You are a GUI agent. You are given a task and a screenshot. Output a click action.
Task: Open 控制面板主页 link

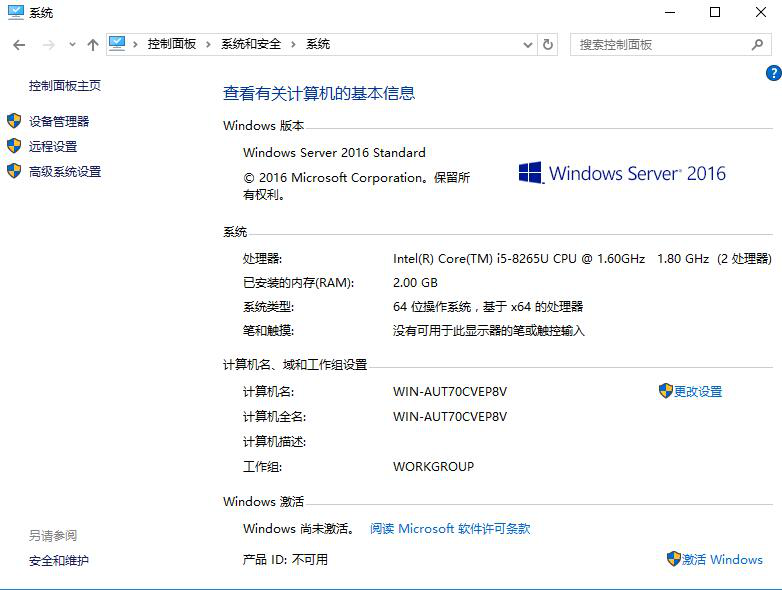click(x=65, y=86)
